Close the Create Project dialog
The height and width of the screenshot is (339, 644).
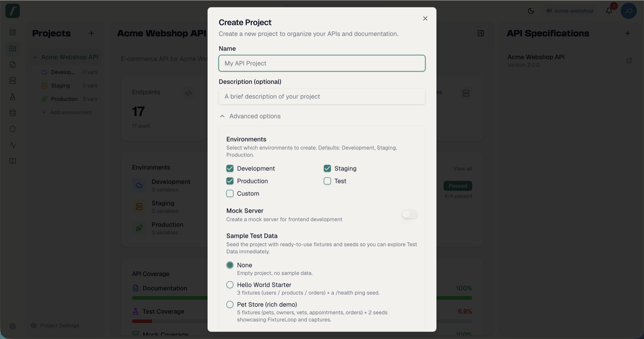point(425,19)
